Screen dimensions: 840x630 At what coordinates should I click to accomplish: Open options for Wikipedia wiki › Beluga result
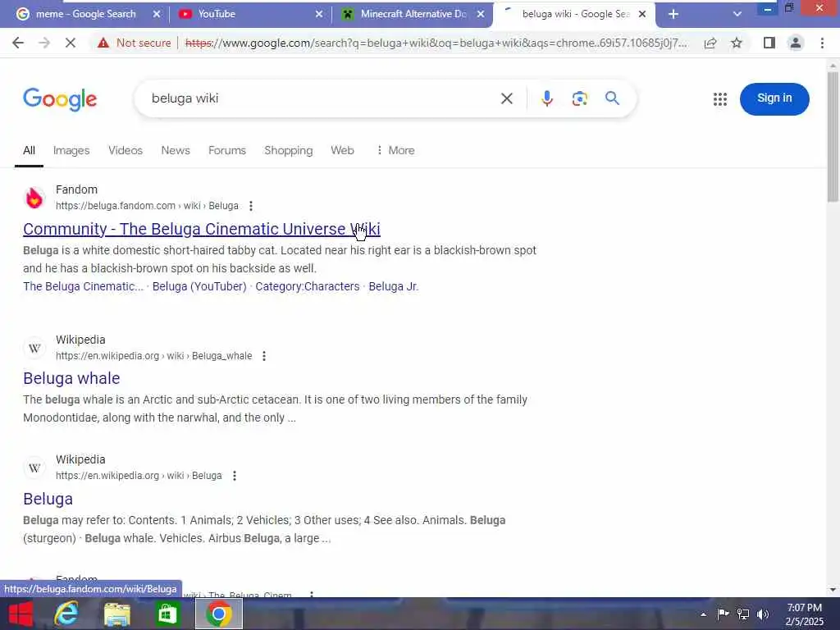pos(234,476)
